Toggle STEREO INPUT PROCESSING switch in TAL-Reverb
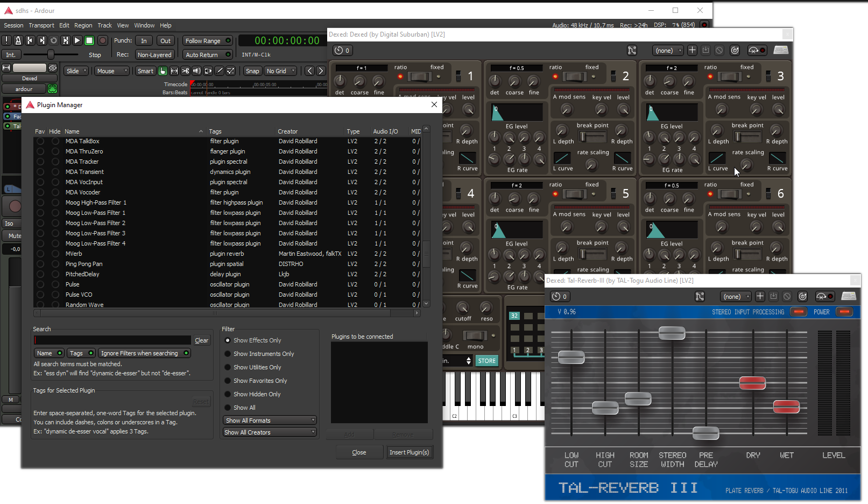The height and width of the screenshot is (504, 868). pos(799,312)
